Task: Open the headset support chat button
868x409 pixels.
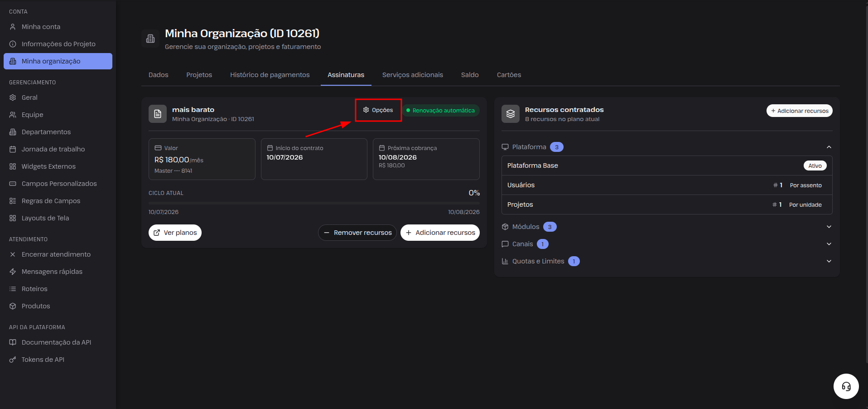Action: coord(846,386)
